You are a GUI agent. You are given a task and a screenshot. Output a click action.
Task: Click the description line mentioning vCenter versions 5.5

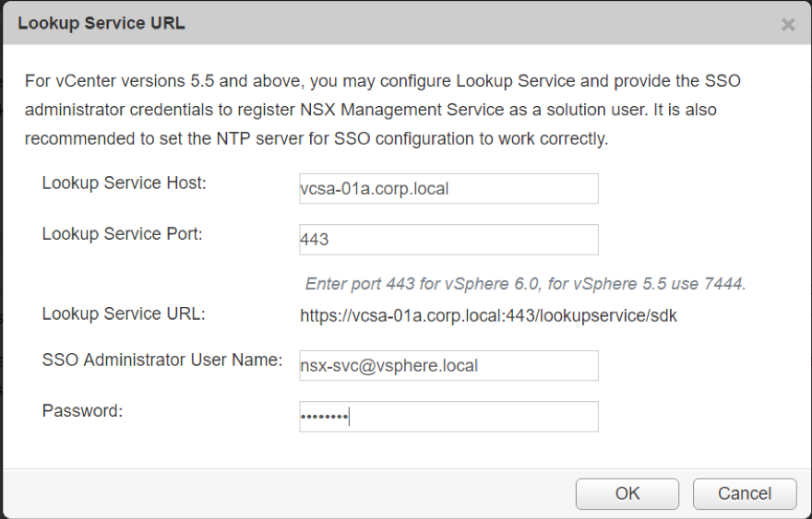coord(383,81)
